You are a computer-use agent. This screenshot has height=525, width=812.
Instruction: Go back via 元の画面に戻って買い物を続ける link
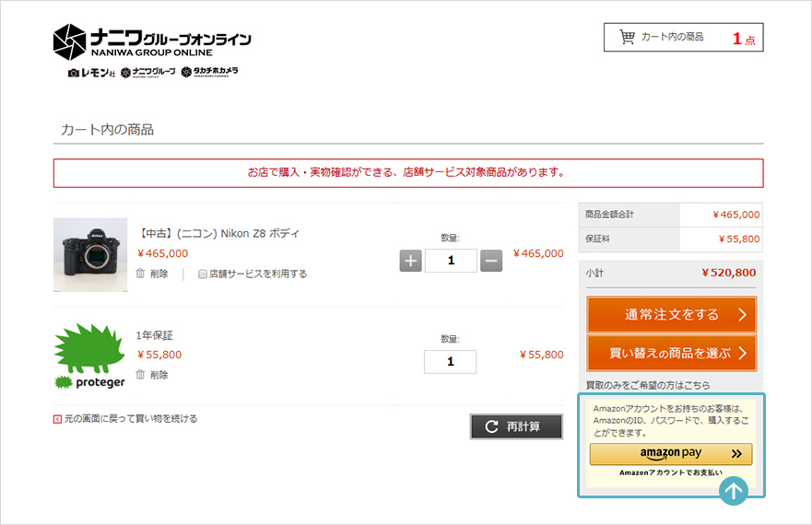[x=130, y=419]
